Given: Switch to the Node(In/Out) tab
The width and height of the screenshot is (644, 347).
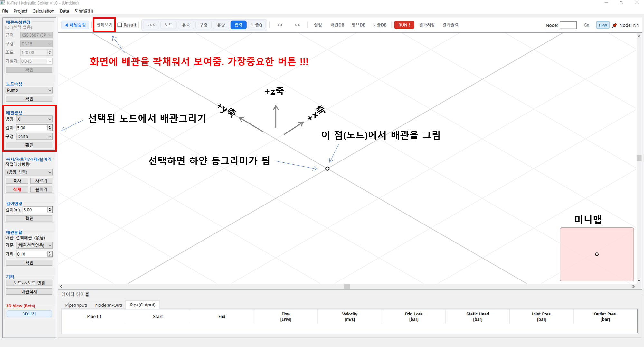Looking at the screenshot, I should click(x=109, y=305).
